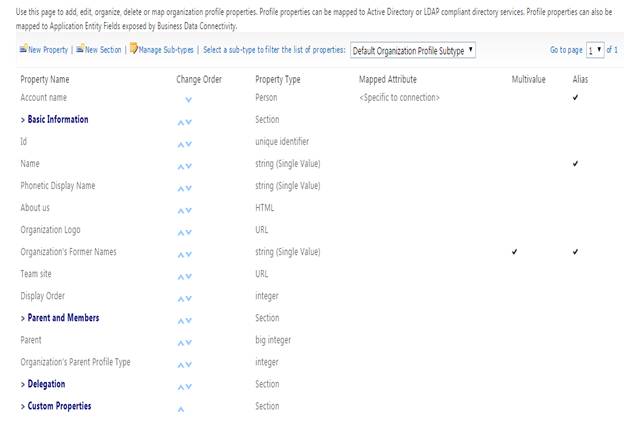Move Team site property down
This screenshot has height=437, width=624.
[x=189, y=275]
